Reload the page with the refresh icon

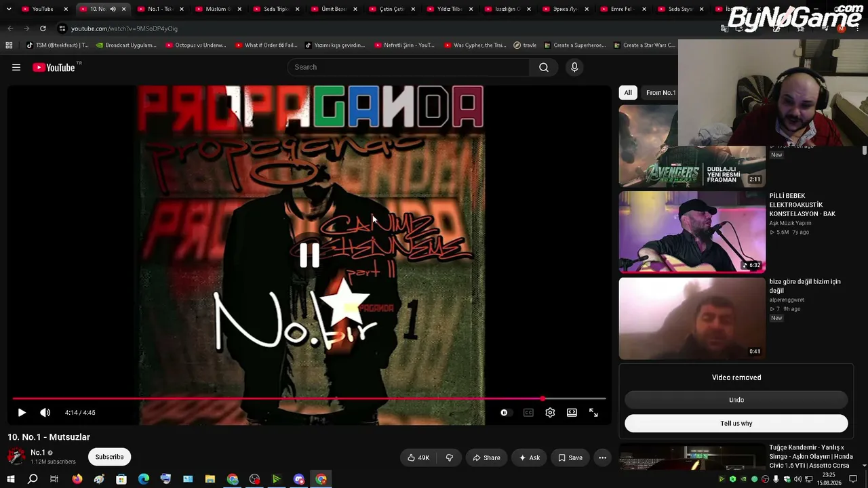(43, 28)
